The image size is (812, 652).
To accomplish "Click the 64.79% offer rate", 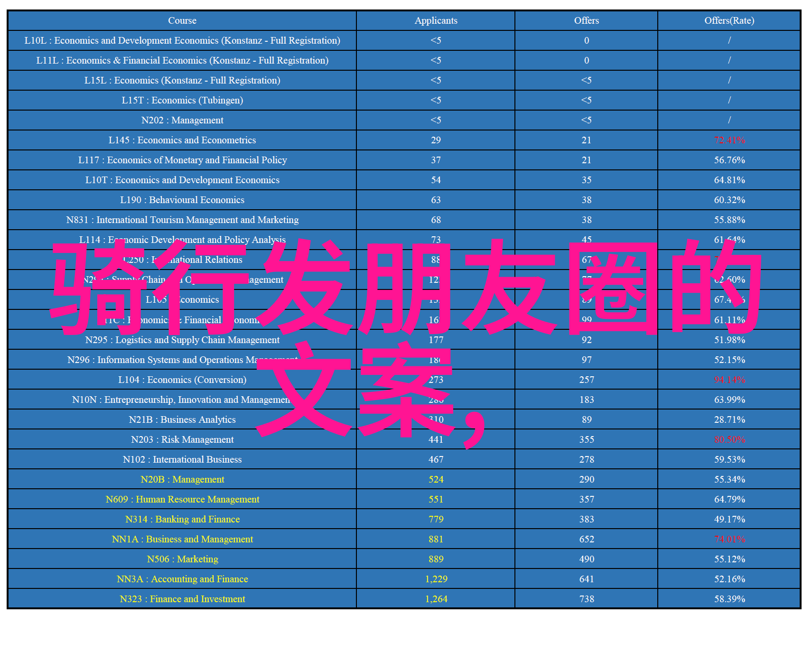I will coord(729,499).
